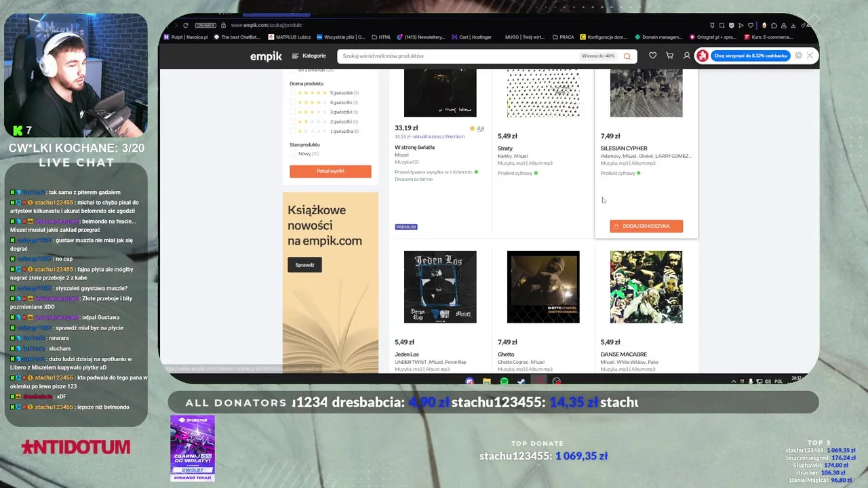
Task: Click the CASHBACK badge in address bar
Action: (x=205, y=25)
